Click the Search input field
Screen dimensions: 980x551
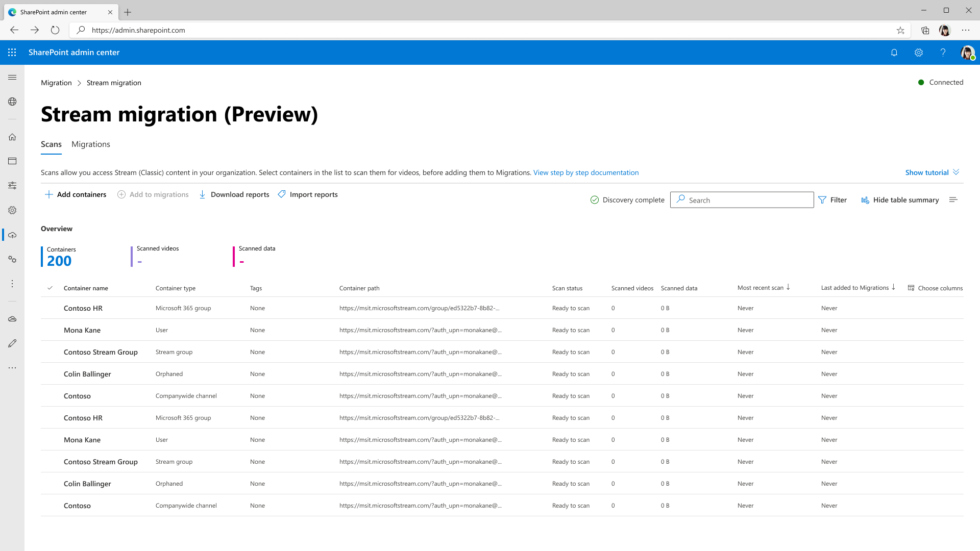point(742,200)
